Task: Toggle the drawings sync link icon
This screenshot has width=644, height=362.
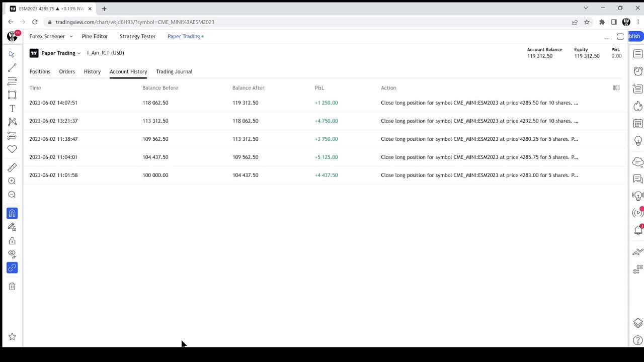Action: (x=12, y=267)
